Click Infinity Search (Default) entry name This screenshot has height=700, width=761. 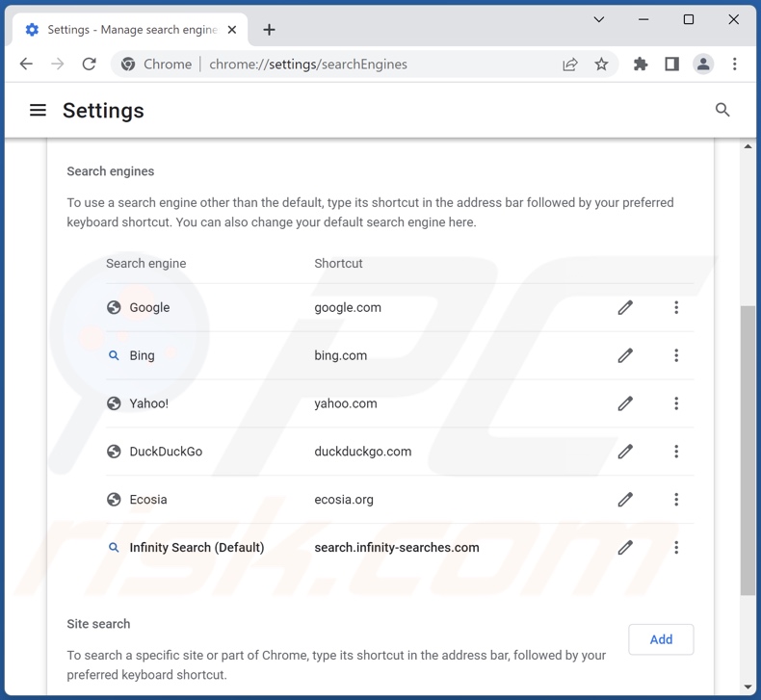click(x=197, y=548)
